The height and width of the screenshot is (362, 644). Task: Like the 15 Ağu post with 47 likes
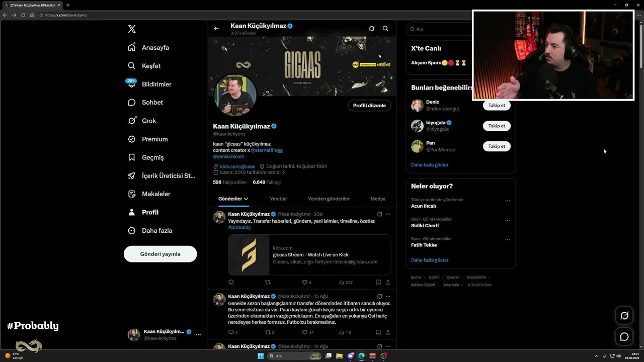tap(304, 332)
